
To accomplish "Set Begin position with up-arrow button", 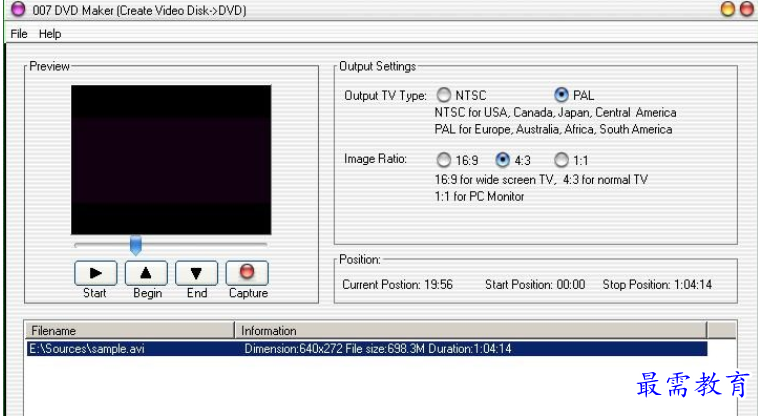I will pos(146,273).
